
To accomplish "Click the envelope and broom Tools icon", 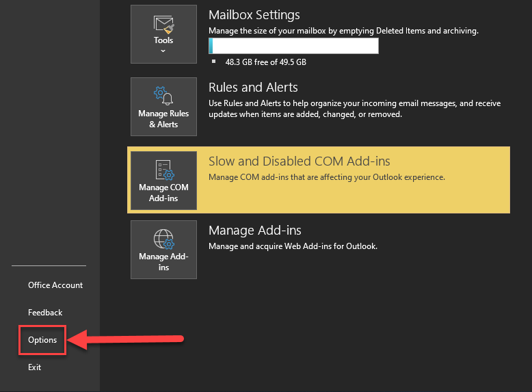I will 163,25.
